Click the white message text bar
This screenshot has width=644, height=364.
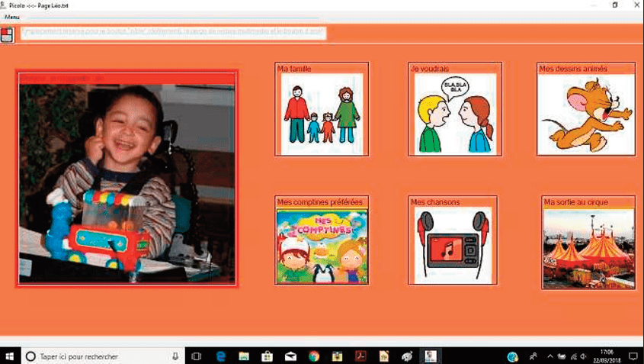pos(172,33)
